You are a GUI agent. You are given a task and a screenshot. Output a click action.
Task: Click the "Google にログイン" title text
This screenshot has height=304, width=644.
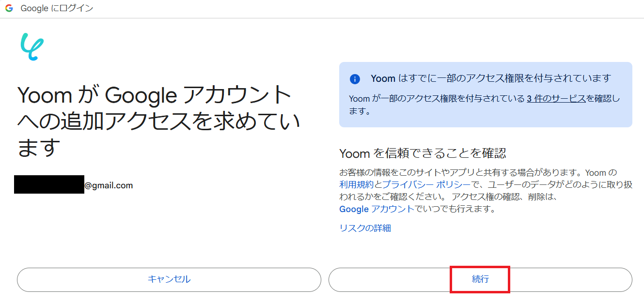pos(57,8)
